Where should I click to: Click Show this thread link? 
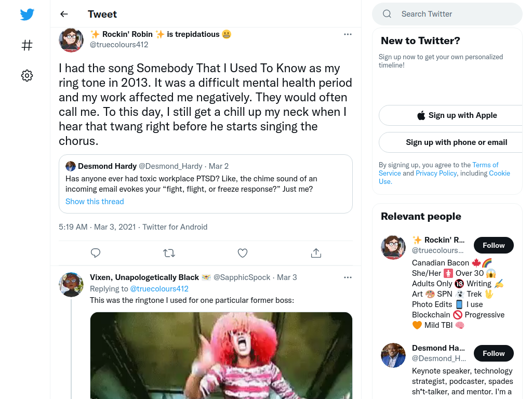coord(95,202)
